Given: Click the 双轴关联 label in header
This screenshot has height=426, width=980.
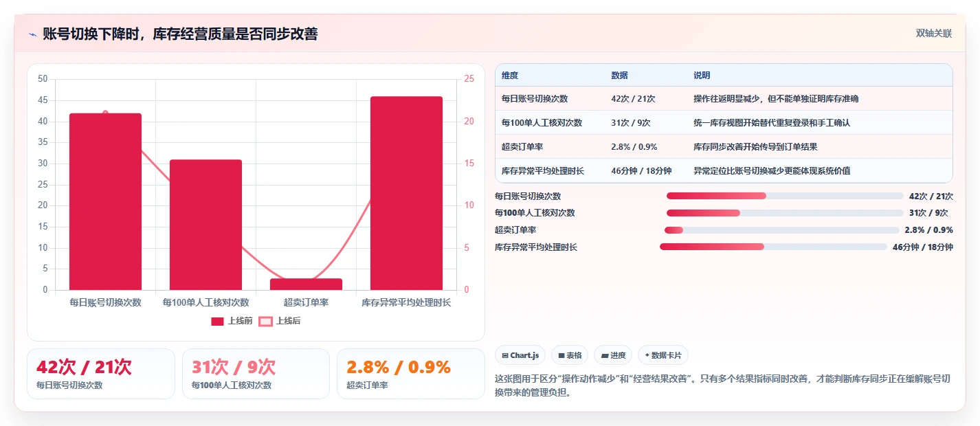Looking at the screenshot, I should (x=934, y=33).
